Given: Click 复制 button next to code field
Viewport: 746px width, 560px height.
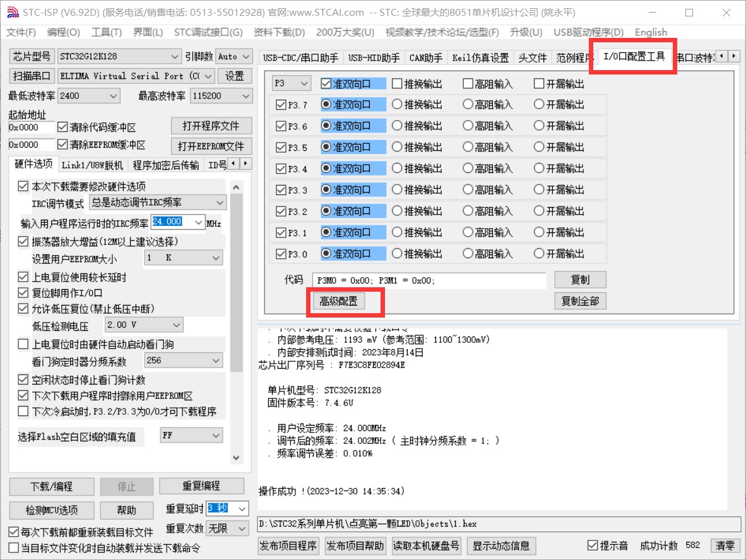Looking at the screenshot, I should pos(580,280).
